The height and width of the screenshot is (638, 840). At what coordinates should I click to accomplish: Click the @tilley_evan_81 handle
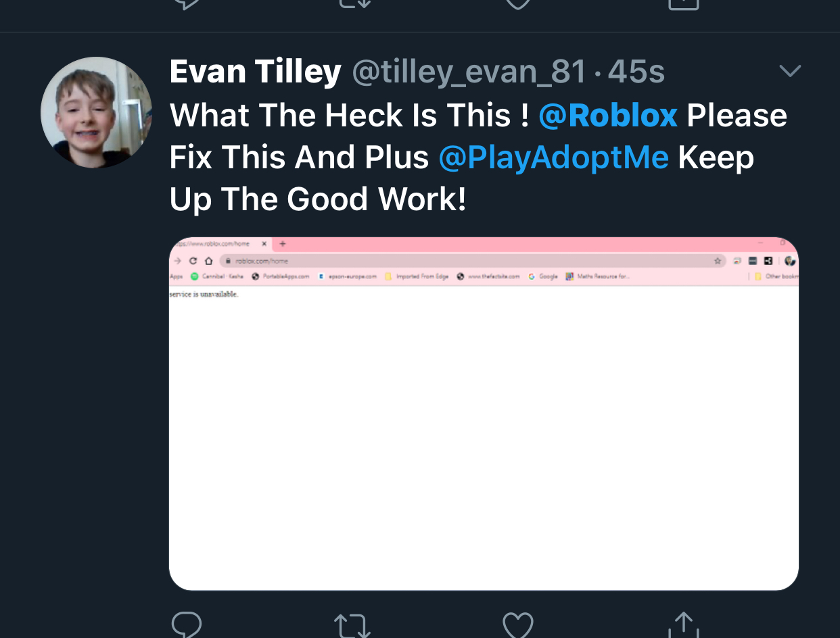(x=469, y=72)
